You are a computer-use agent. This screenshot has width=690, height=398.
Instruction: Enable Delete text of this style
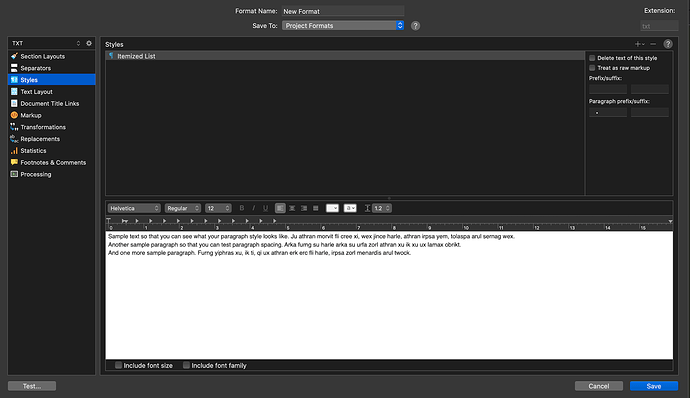coord(592,58)
